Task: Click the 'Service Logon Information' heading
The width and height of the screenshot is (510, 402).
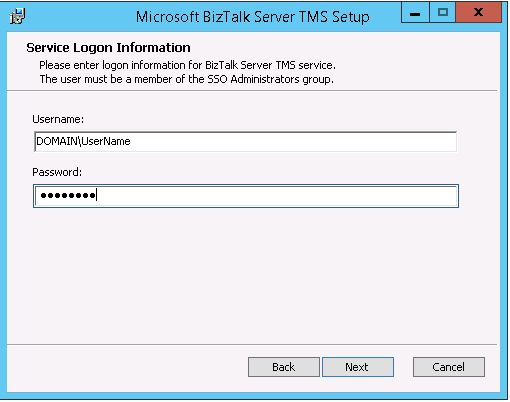Action: [108, 48]
